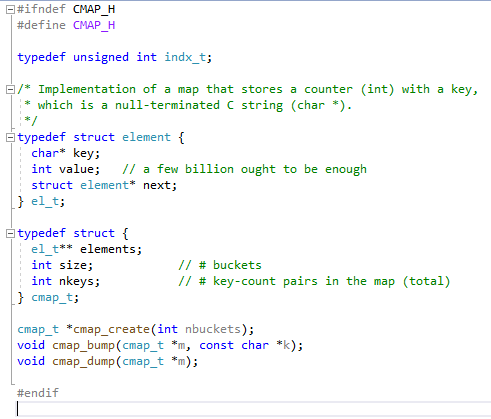Screen dimensions: 491x419
Task: Click the el_t; typedef name
Action: tap(48, 201)
